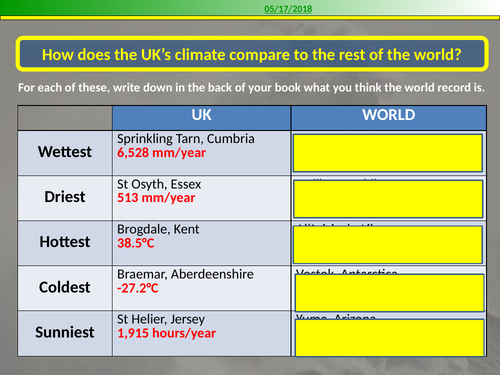The image size is (500, 375).
Task: Select the UK column header
Action: pos(201,118)
